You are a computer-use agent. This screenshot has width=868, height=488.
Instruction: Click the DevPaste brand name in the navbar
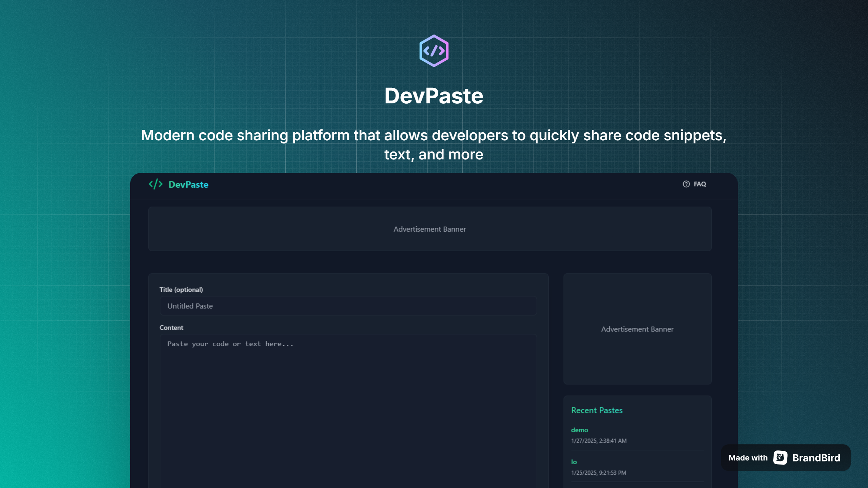click(188, 184)
